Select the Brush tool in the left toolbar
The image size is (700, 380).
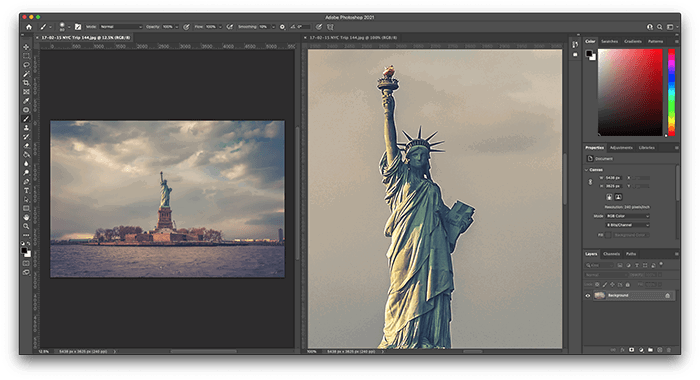(x=26, y=119)
